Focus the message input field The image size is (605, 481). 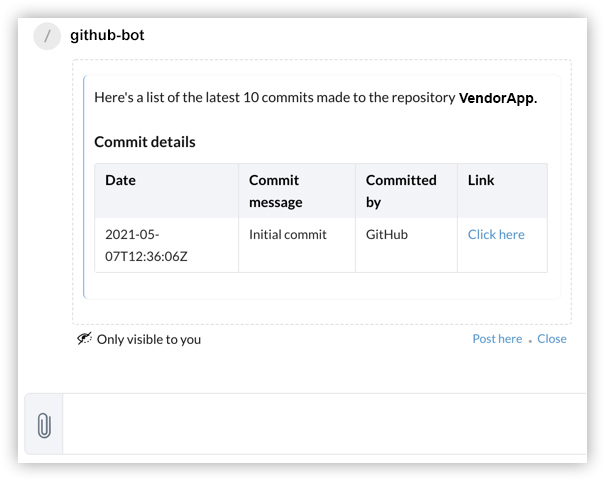320,426
